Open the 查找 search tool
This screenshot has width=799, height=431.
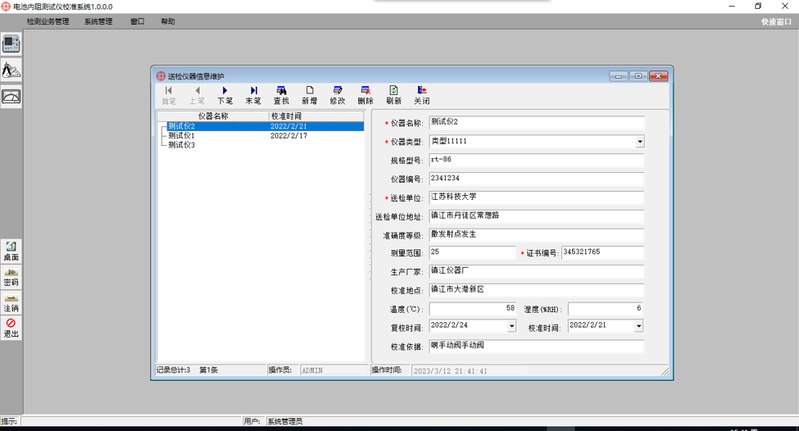click(281, 95)
